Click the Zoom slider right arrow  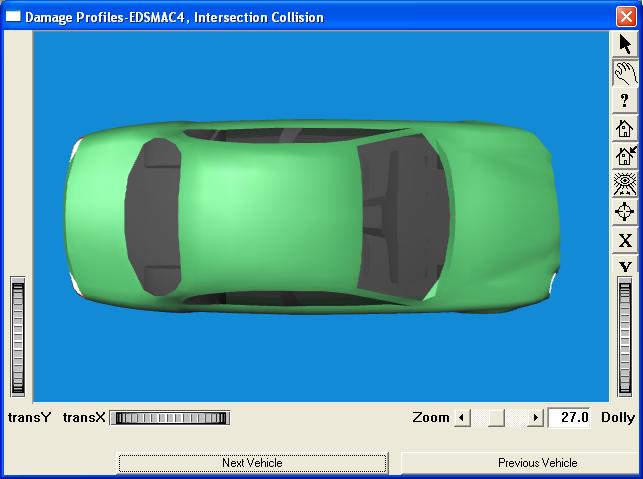536,418
